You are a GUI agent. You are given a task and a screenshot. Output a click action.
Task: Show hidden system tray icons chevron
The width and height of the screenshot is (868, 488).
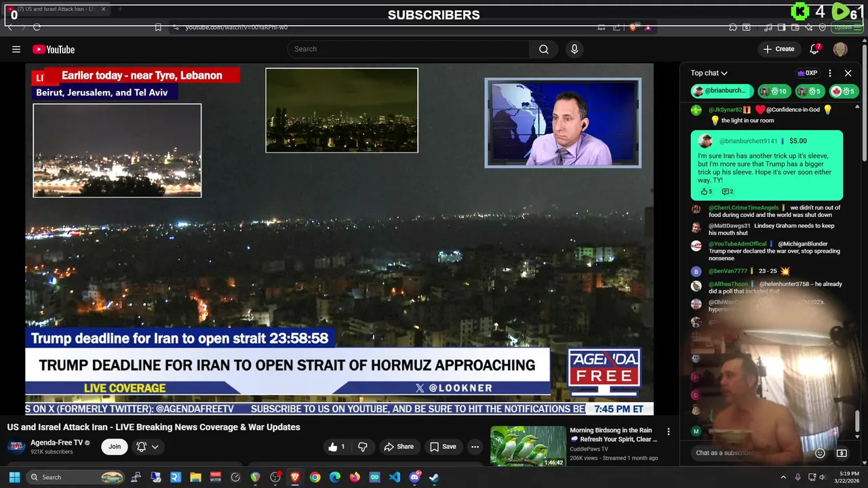point(783,477)
